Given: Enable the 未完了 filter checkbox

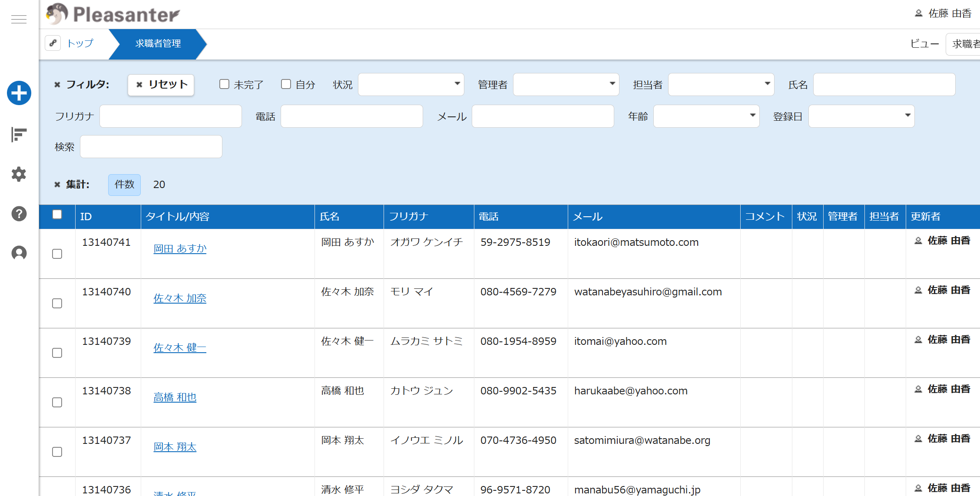Looking at the screenshot, I should [224, 84].
